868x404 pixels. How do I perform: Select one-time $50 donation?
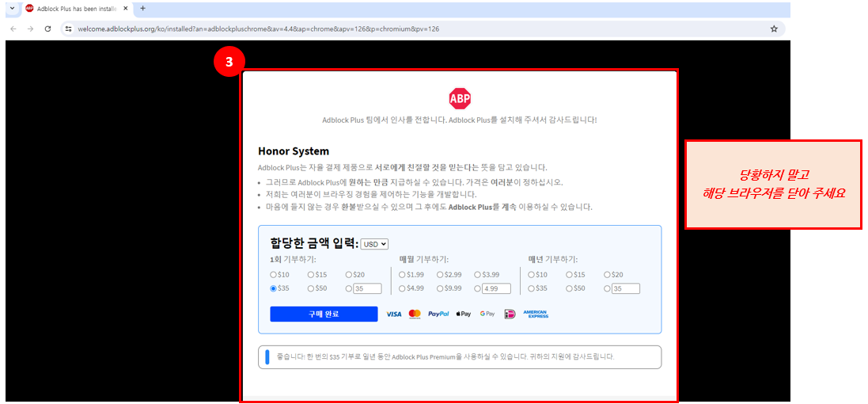(x=310, y=288)
